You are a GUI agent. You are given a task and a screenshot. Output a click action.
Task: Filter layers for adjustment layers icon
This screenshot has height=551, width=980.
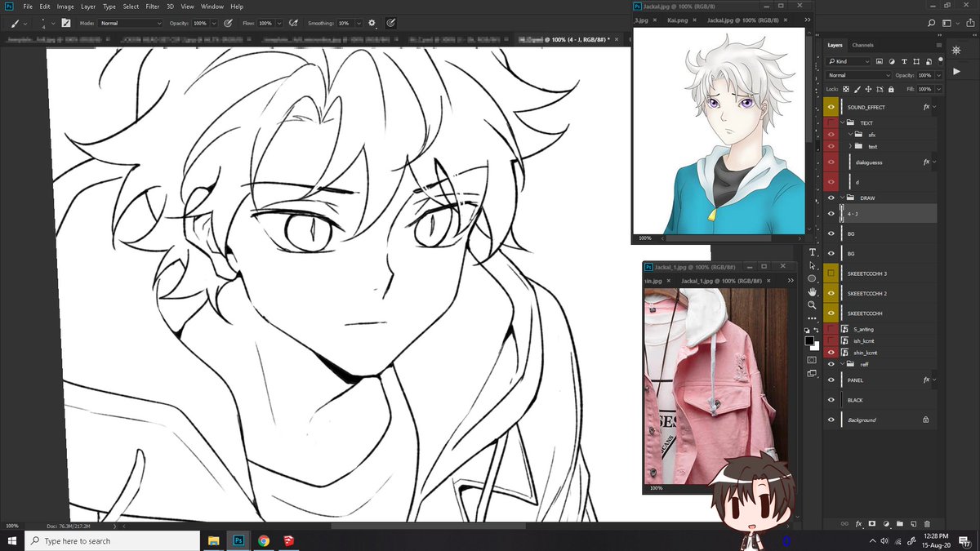tap(892, 61)
